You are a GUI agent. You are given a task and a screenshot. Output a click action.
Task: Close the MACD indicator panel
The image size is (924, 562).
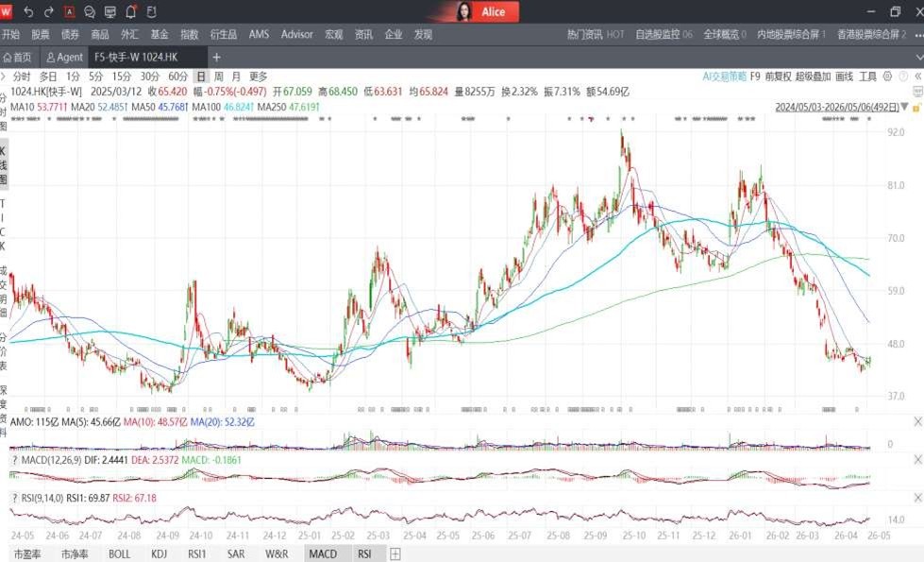coord(917,459)
